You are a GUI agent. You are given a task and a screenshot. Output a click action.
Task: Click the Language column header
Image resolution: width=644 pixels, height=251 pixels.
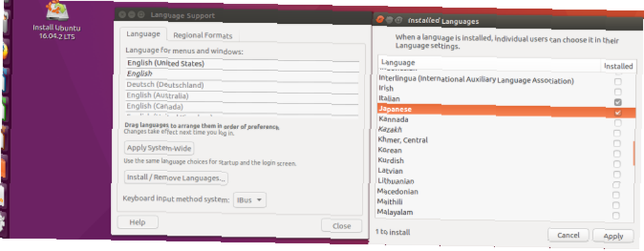coord(489,63)
